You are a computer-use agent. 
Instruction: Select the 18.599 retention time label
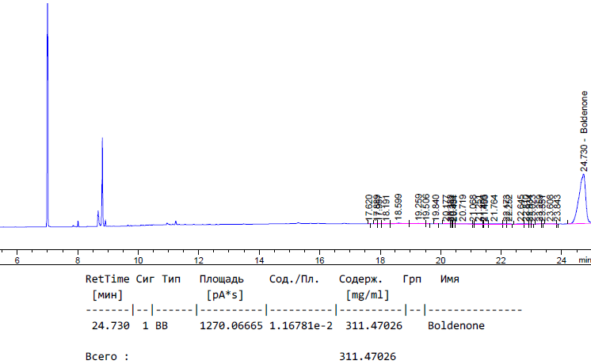pyautogui.click(x=398, y=206)
